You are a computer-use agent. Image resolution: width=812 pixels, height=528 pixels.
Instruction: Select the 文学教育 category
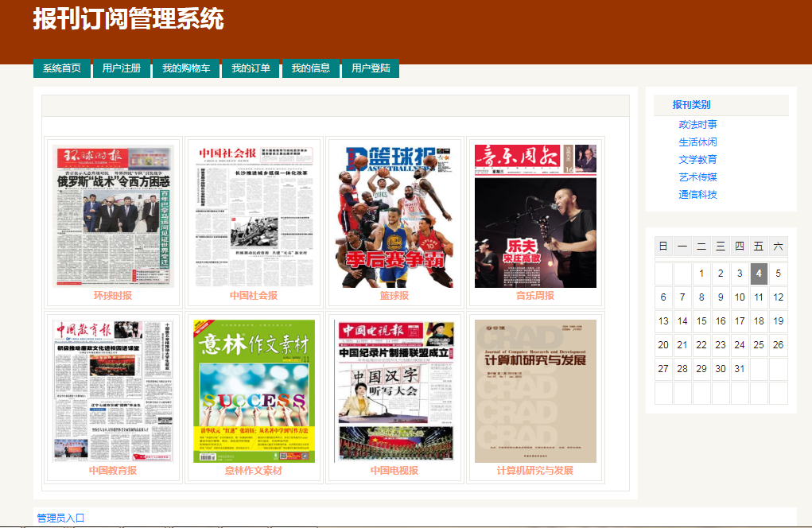698,160
